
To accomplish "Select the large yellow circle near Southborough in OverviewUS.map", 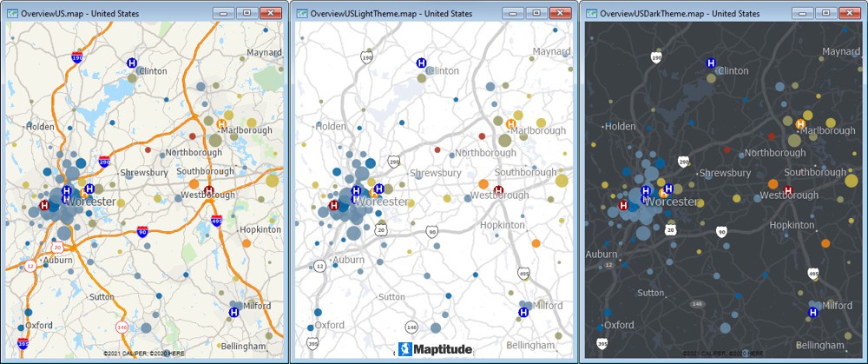I will (x=272, y=180).
